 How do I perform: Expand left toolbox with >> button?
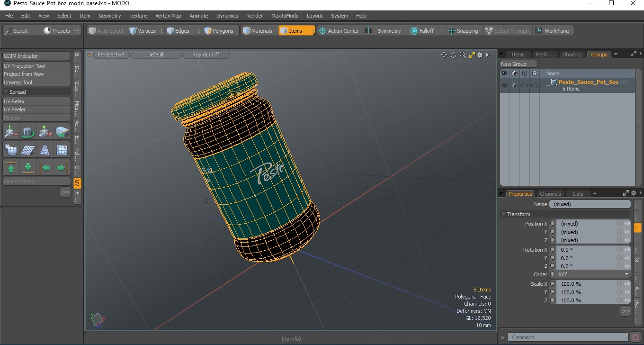coord(65,192)
